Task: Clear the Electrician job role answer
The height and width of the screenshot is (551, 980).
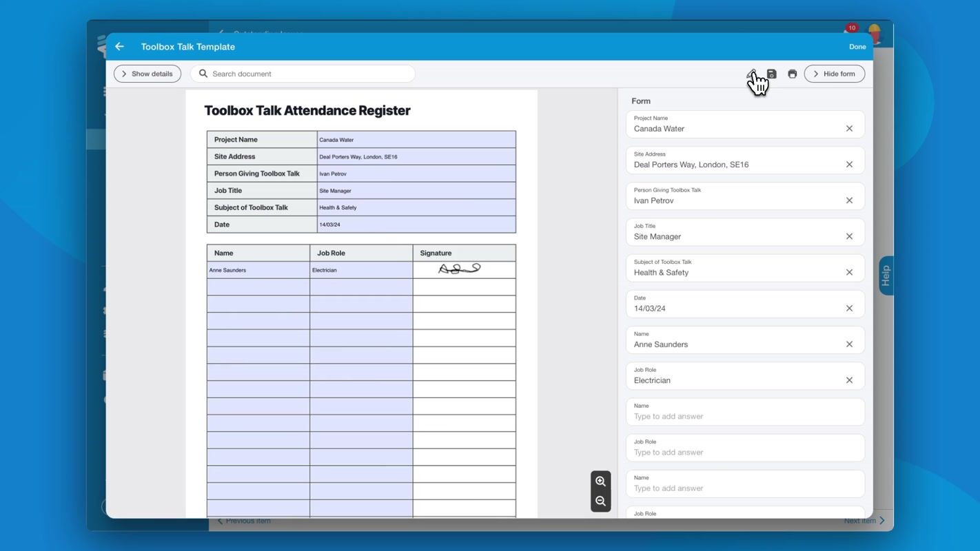Action: [849, 380]
